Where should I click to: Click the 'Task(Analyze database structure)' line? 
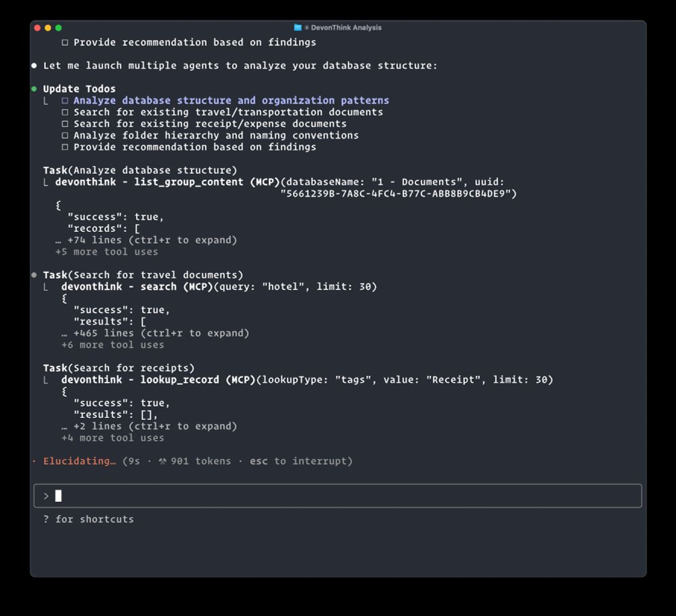click(140, 170)
